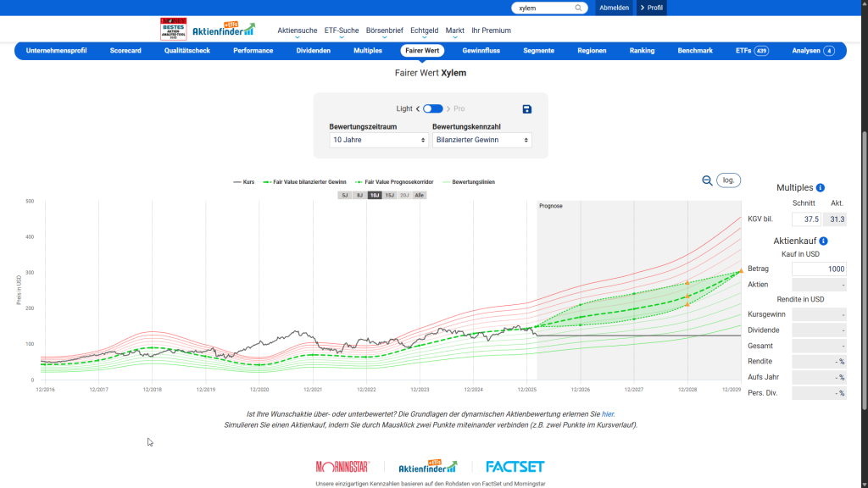Select the 5J time range button
868x488 pixels.
[x=344, y=195]
